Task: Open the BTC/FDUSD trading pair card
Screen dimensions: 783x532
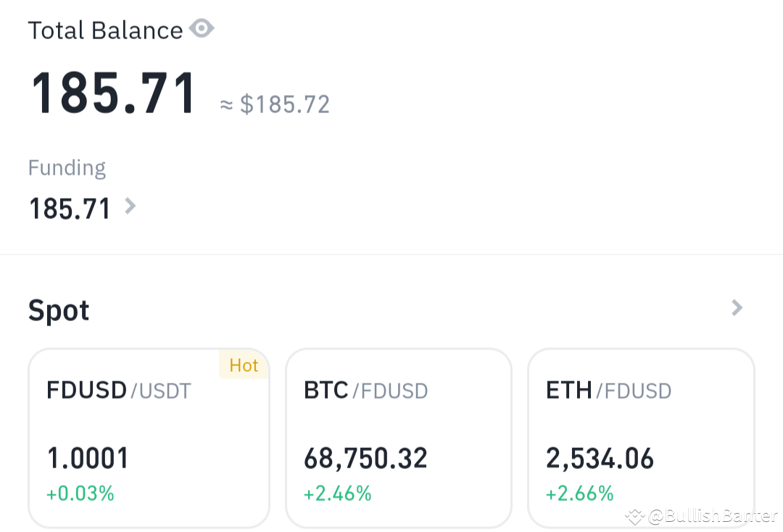Action: [398, 435]
